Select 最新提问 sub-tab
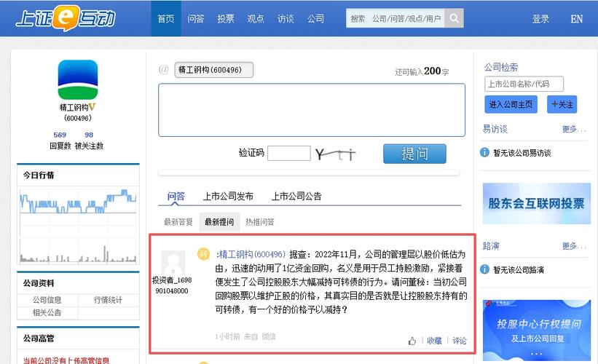Viewport: 598px width, 364px height. click(x=219, y=222)
